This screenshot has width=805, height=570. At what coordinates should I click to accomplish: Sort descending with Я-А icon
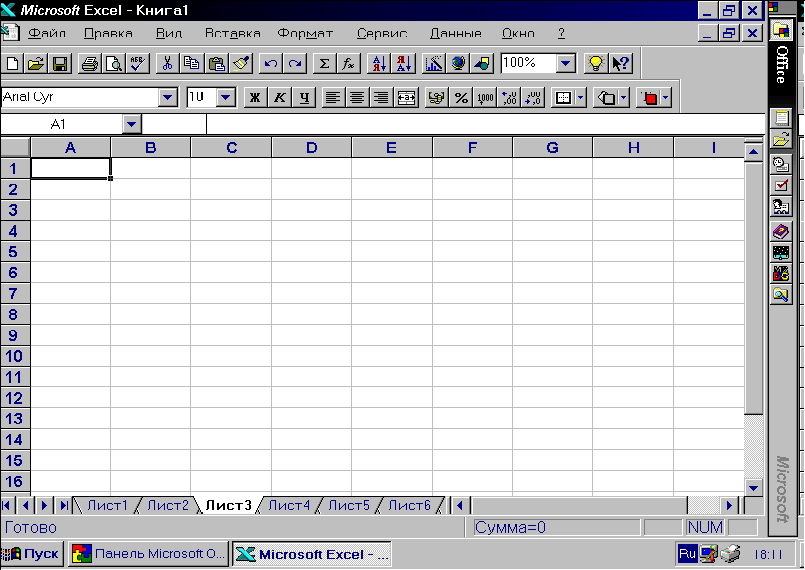click(403, 64)
